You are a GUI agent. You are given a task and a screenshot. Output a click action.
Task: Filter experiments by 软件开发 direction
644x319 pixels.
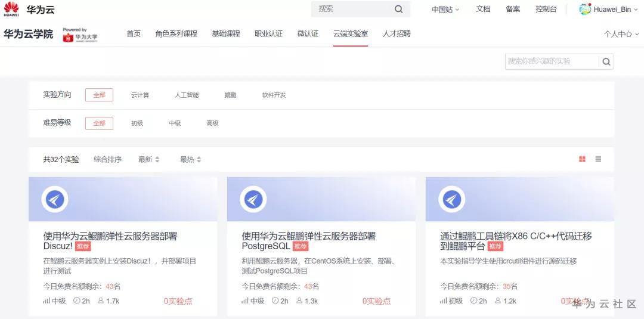(274, 95)
